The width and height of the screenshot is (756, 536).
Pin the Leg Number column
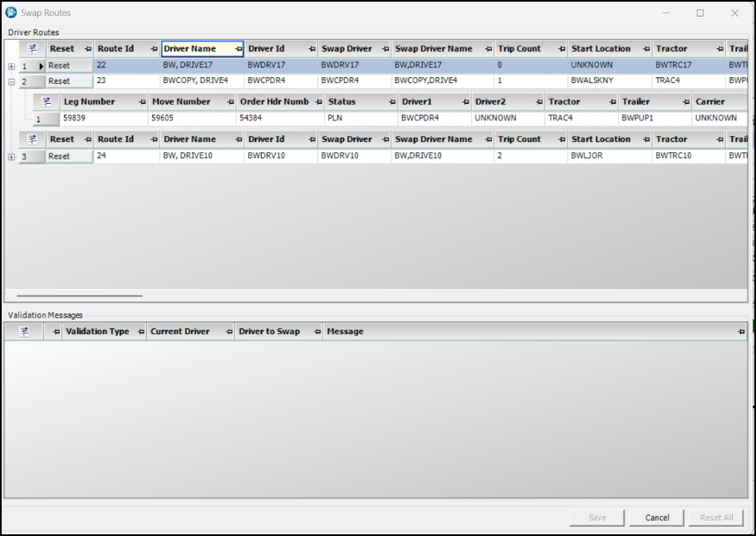142,101
